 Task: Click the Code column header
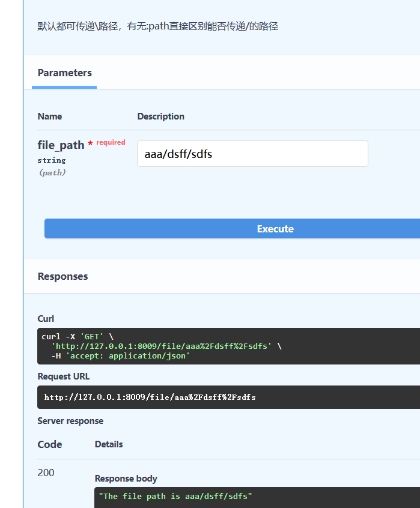click(50, 444)
